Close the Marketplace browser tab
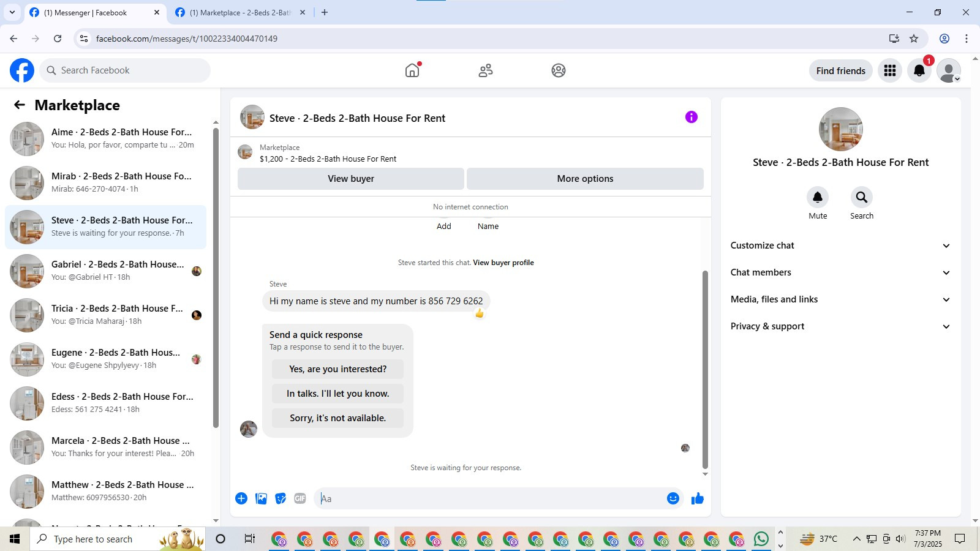 click(x=303, y=12)
